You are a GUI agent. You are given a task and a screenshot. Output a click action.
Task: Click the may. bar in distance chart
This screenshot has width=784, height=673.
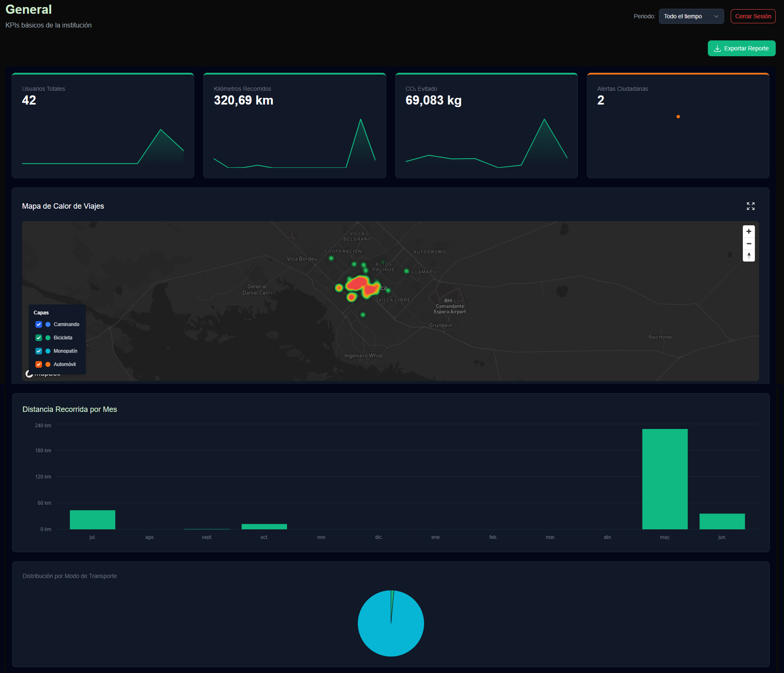tap(665, 479)
